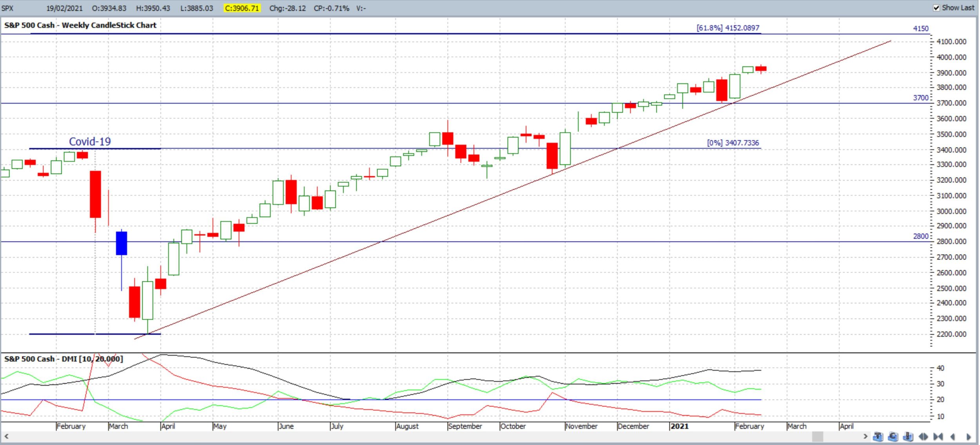Click the December label on time axis
This screenshot has width=980, height=445.
click(x=633, y=426)
